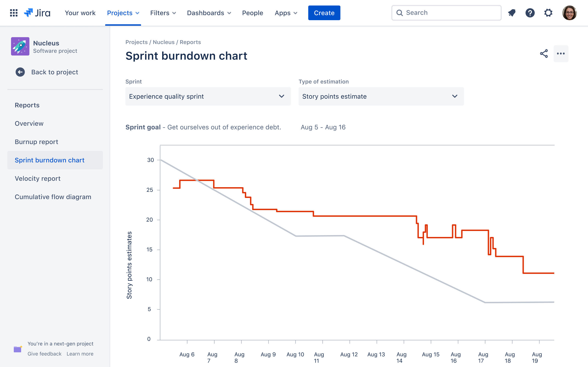Open the People menu
The height and width of the screenshot is (367, 588).
tap(253, 13)
